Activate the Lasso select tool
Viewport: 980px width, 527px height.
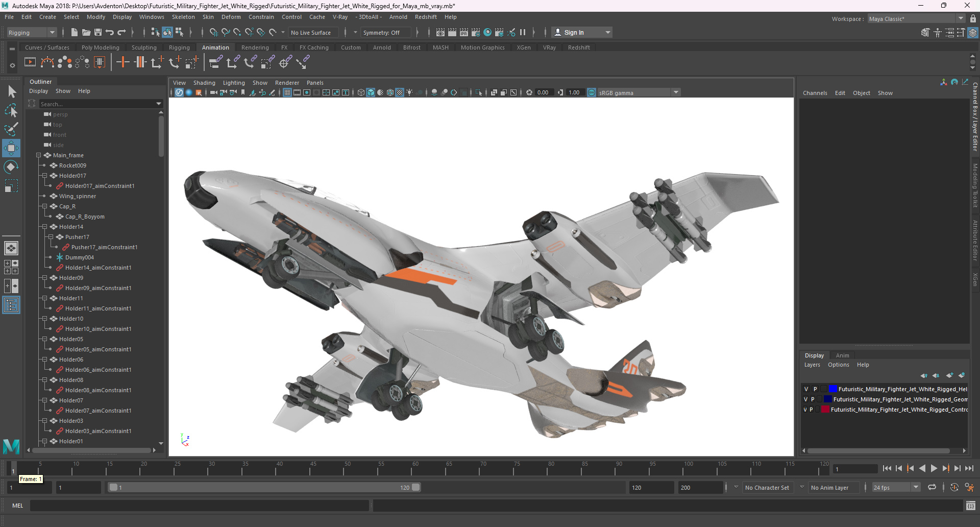pos(11,110)
